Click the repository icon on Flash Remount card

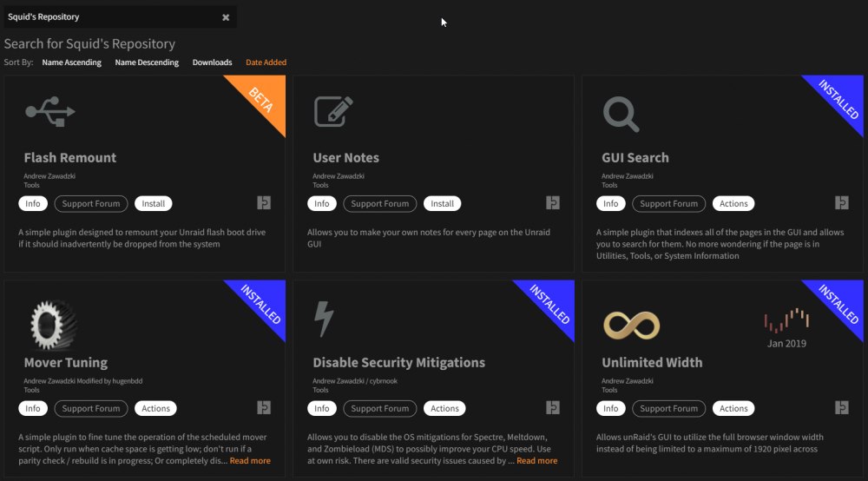(264, 203)
